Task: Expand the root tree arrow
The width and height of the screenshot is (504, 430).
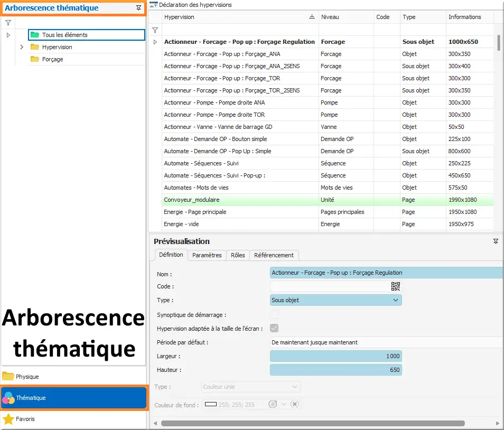Action: click(8, 35)
